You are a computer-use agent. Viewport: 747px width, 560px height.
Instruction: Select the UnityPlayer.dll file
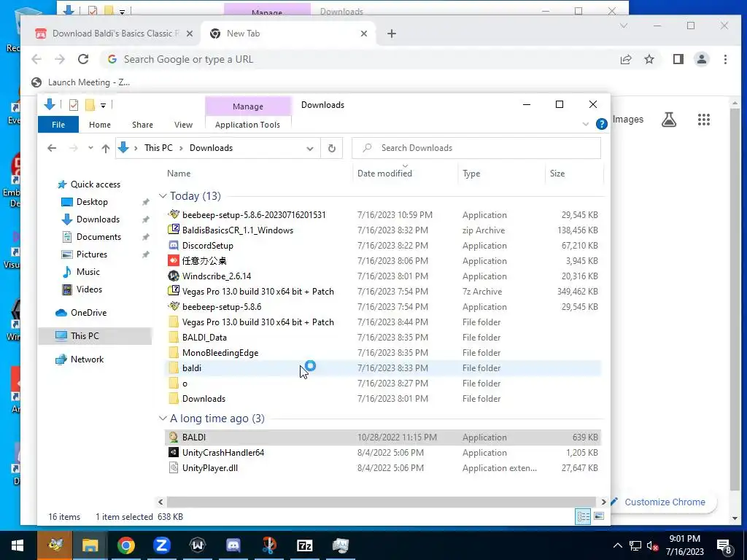[209, 468]
